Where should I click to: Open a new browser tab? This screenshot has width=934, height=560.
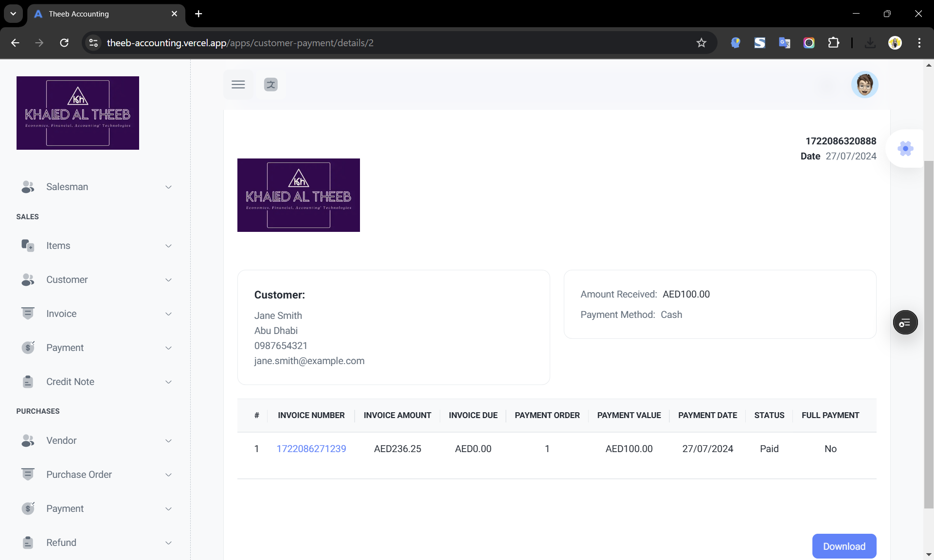[x=198, y=14]
